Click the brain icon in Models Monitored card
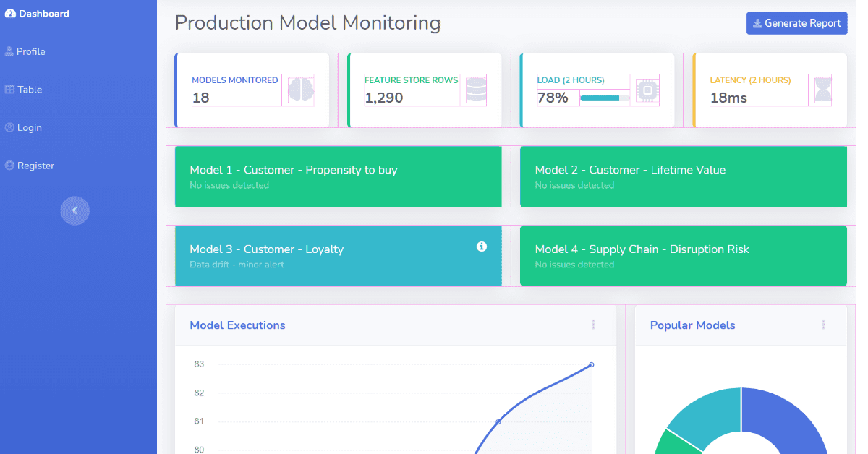The height and width of the screenshot is (454, 868). click(x=301, y=90)
